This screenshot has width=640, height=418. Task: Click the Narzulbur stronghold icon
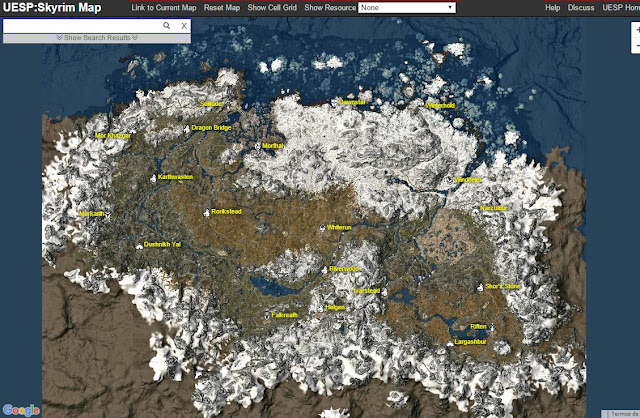pyautogui.click(x=476, y=210)
